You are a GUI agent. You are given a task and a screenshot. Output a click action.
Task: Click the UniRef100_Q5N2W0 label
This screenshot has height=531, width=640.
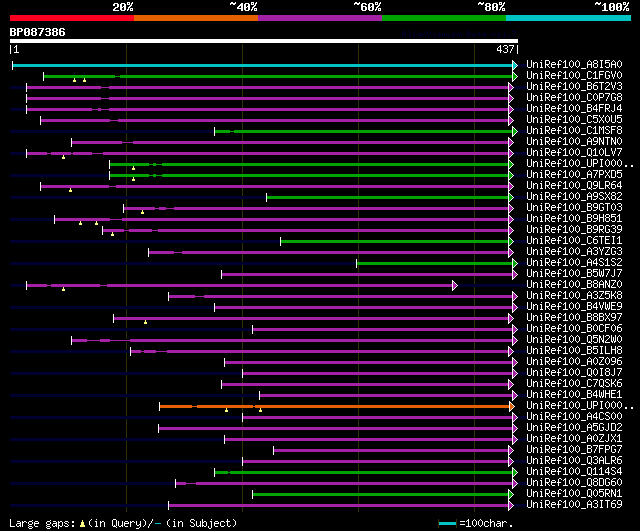(x=574, y=340)
